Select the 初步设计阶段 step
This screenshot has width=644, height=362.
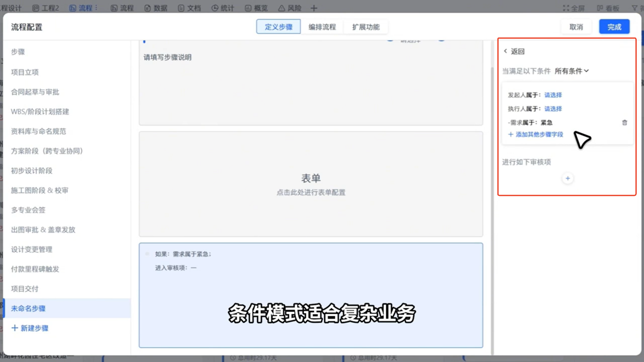click(x=67, y=171)
